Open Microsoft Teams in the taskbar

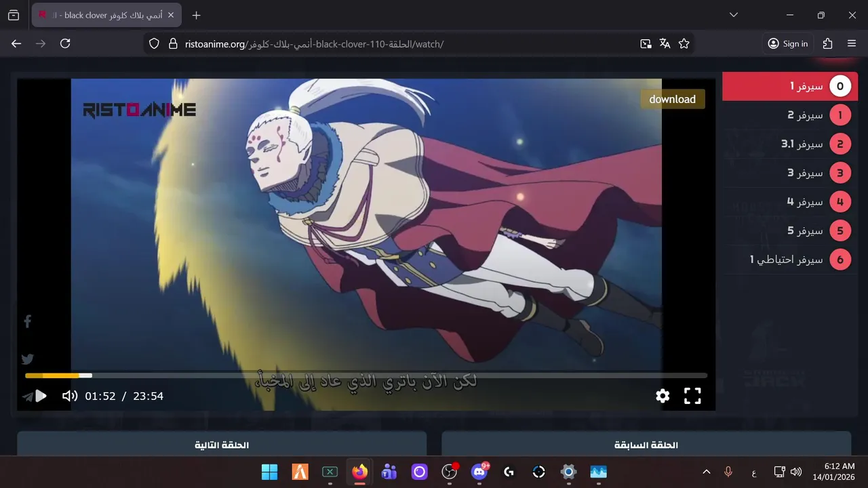(x=389, y=472)
